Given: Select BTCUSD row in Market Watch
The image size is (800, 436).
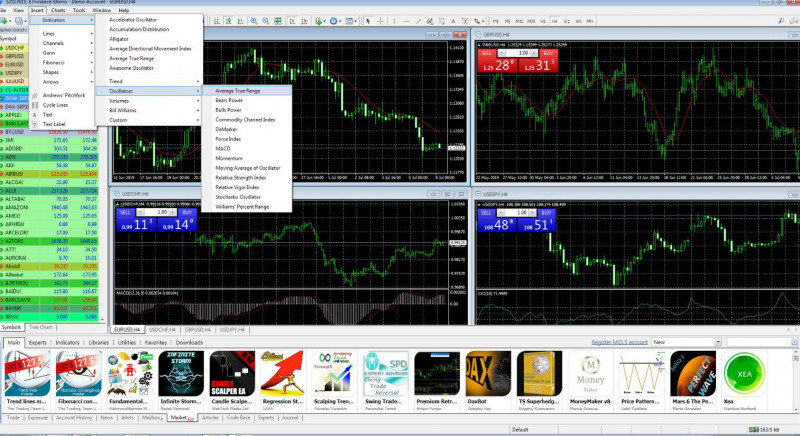Looking at the screenshot, I should (49, 132).
